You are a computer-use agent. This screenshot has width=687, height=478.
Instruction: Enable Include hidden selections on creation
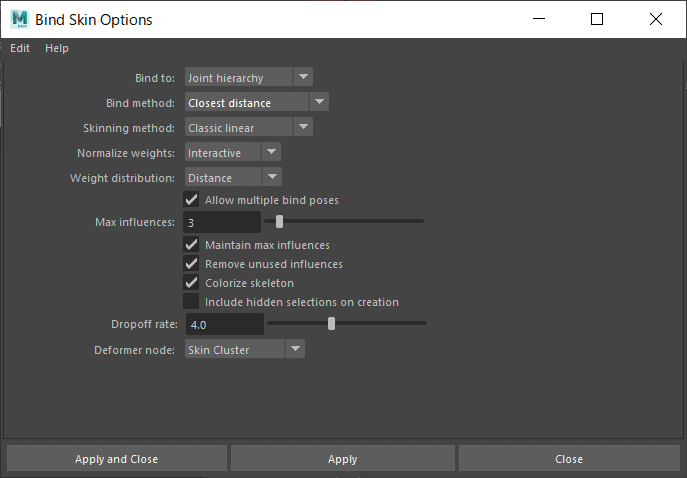pyautogui.click(x=191, y=301)
